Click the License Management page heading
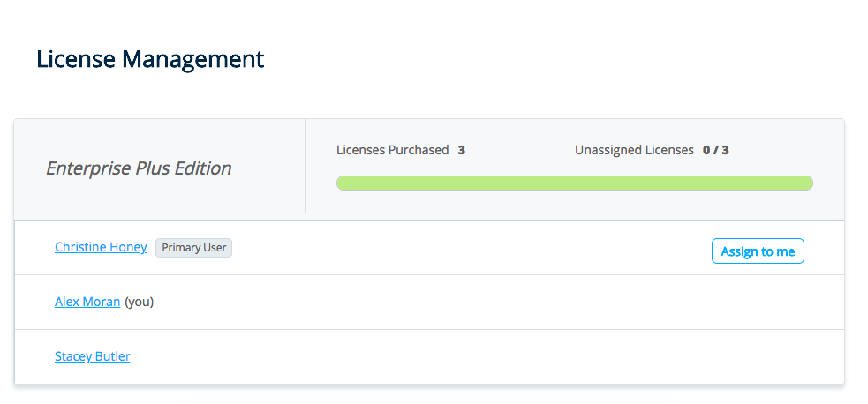This screenshot has width=868, height=404. [150, 59]
